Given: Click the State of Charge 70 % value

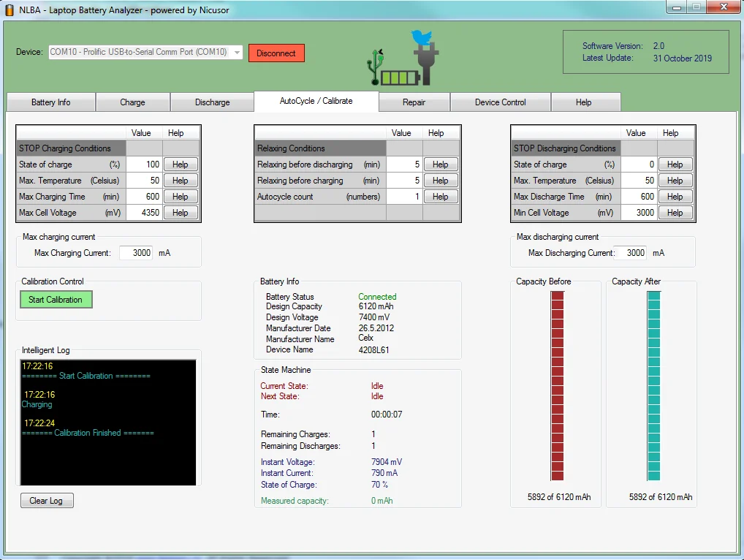Looking at the screenshot, I should pyautogui.click(x=379, y=485).
